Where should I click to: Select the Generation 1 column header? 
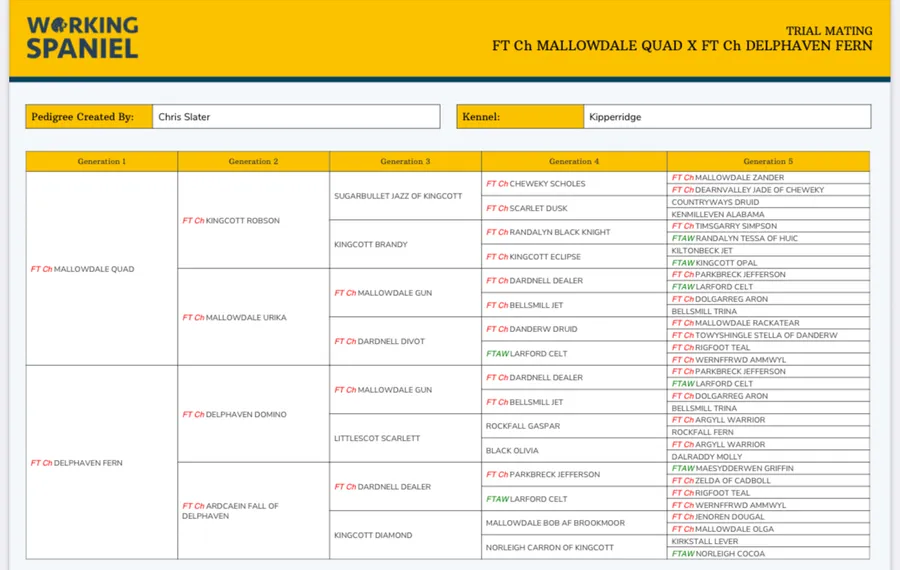coord(102,161)
